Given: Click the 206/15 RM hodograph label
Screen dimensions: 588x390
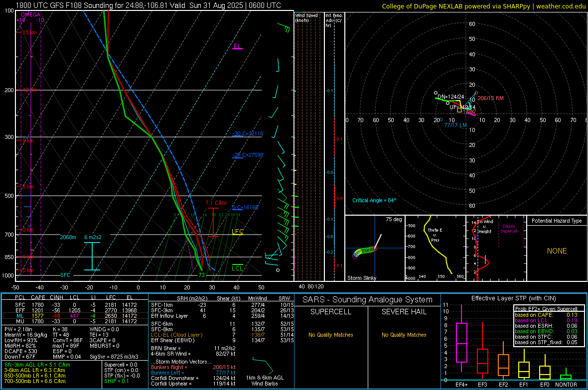Looking at the screenshot, I should pyautogui.click(x=490, y=98).
